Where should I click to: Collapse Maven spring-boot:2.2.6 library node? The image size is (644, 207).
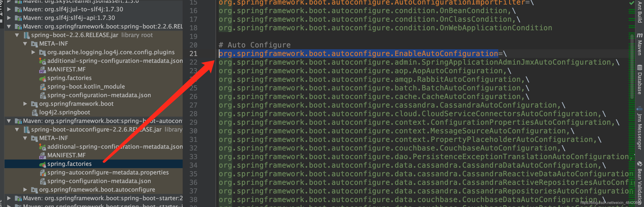9,27
